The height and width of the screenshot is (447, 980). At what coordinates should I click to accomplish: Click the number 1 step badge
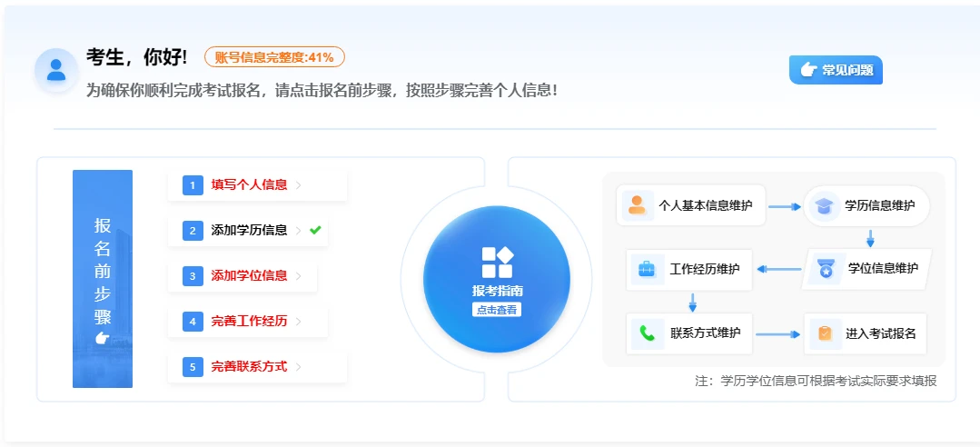click(193, 185)
